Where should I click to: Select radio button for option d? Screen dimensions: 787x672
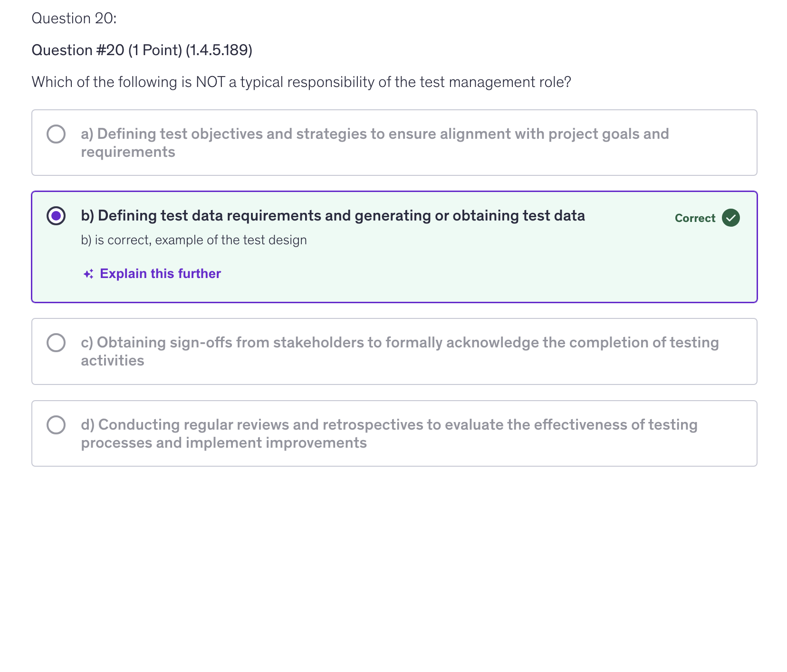pos(56,425)
